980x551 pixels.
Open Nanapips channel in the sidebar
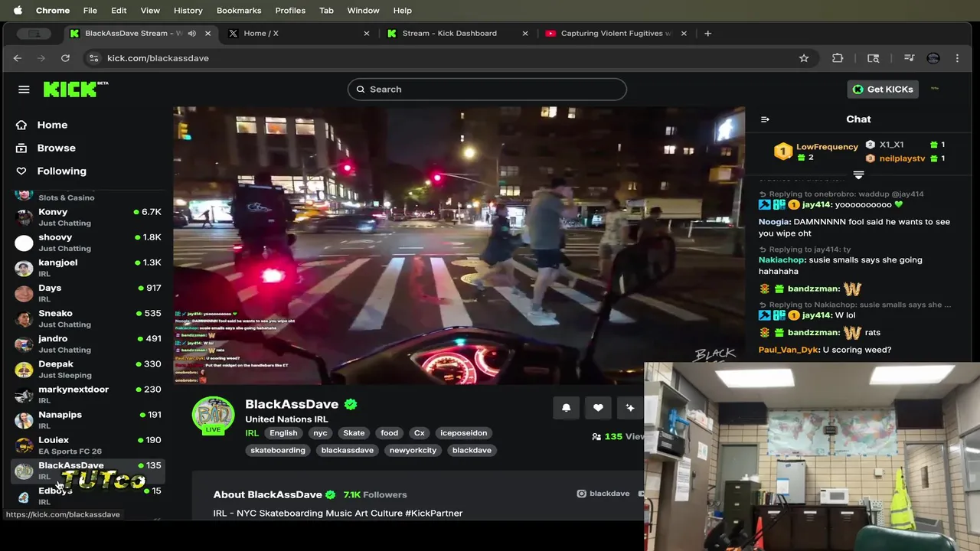(88, 419)
